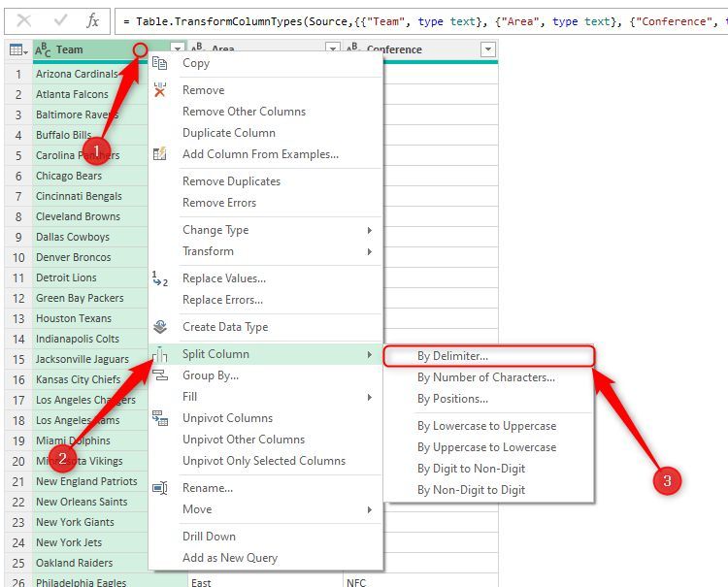Expand the Change Type submenu
This screenshot has width=728, height=587.
point(369,230)
